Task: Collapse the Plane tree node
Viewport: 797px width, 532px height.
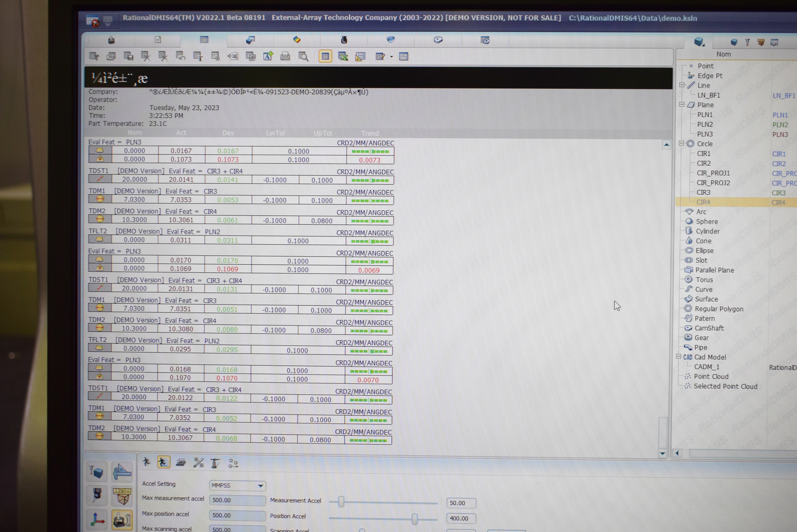Action: click(x=682, y=104)
